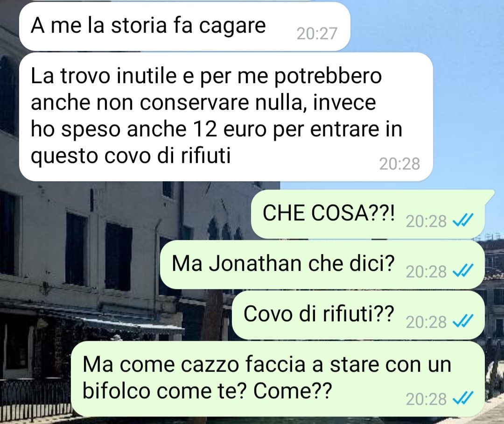This screenshot has height=424, width=504.
Task: Click read-receipt ticks on 'Ma Jonathan che dici?'
Action: point(463,271)
